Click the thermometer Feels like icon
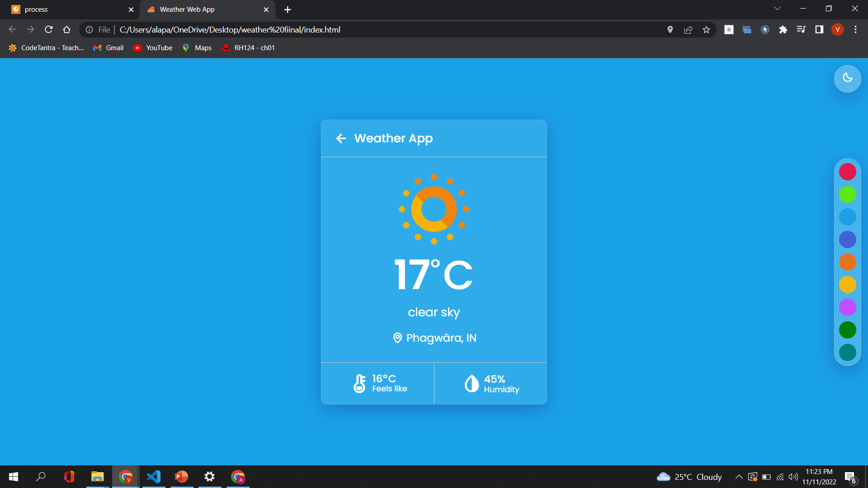 coord(359,384)
